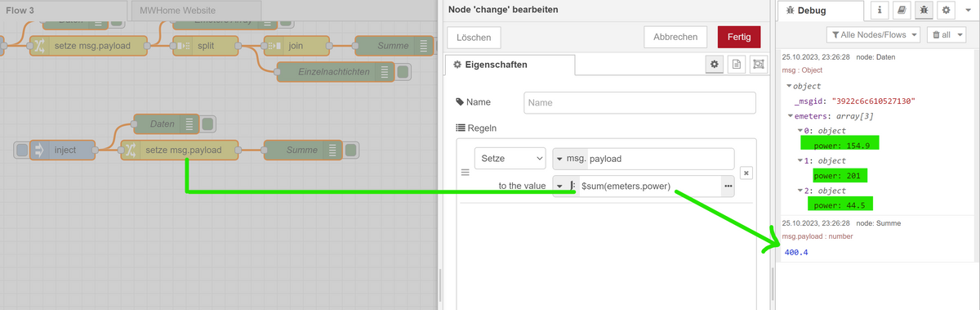Image resolution: width=980 pixels, height=310 pixels.
Task: Select the Eigenschaften tab
Action: click(x=510, y=65)
